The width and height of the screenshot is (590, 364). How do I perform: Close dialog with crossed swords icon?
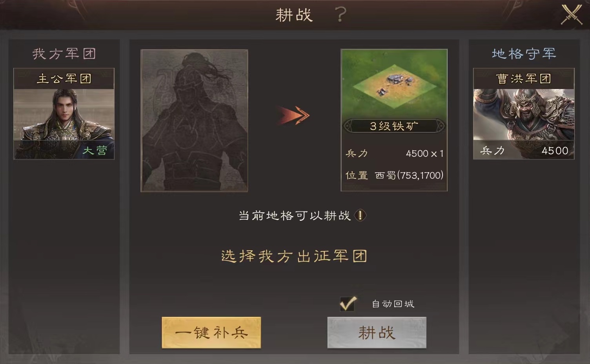pyautogui.click(x=572, y=15)
